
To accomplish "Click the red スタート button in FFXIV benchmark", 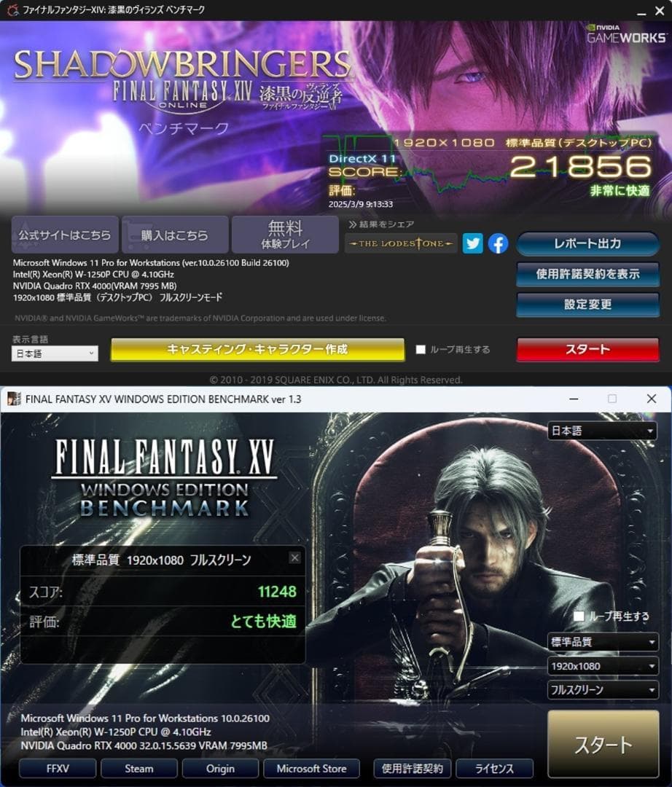I will tap(587, 349).
